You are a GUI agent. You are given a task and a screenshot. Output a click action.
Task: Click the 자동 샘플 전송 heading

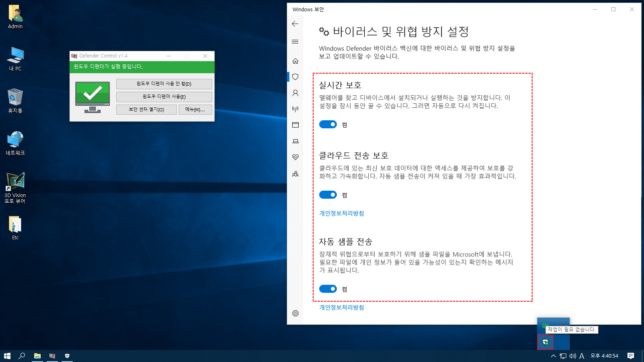[346, 242]
